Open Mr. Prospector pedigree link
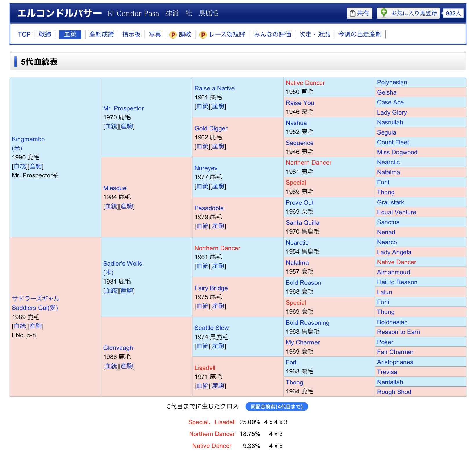 coord(111,126)
